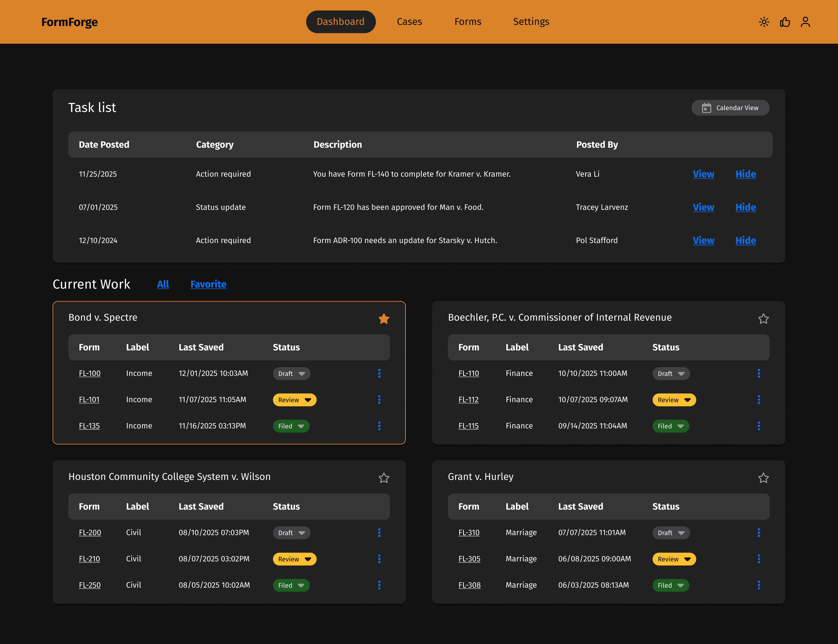The width and height of the screenshot is (838, 644).
Task: Expand Draft status dropdown for FL-100
Action: [x=291, y=374]
